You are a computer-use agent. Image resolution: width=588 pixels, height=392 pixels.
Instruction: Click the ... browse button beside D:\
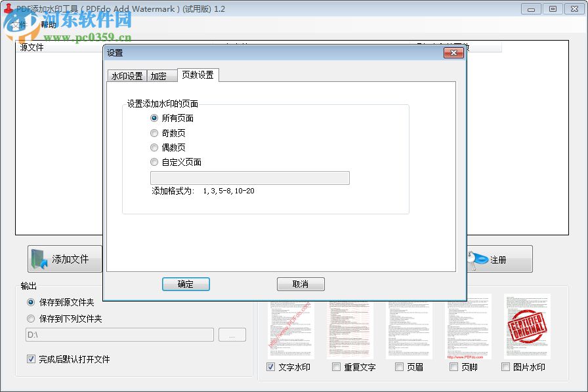tap(232, 334)
